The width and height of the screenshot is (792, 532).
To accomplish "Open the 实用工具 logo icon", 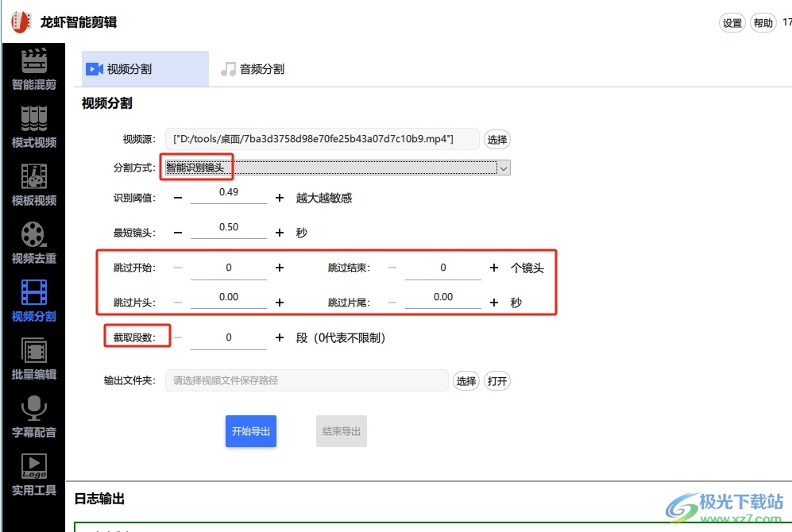I will pyautogui.click(x=33, y=468).
